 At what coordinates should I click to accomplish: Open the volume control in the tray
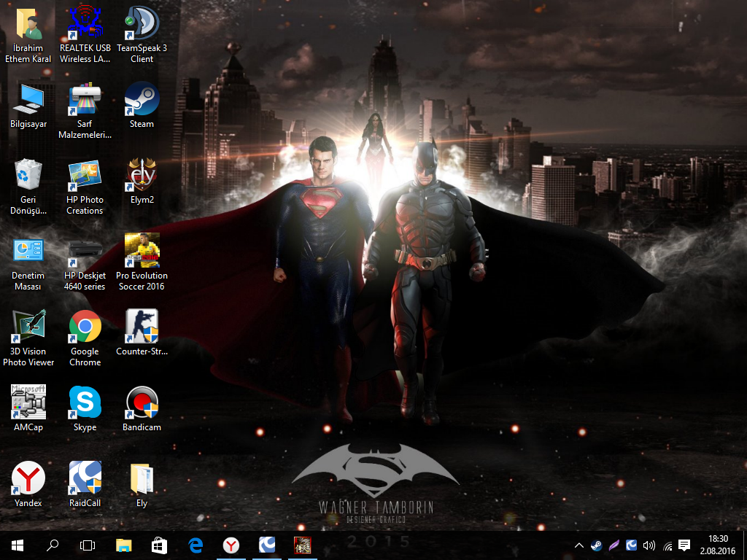point(649,545)
